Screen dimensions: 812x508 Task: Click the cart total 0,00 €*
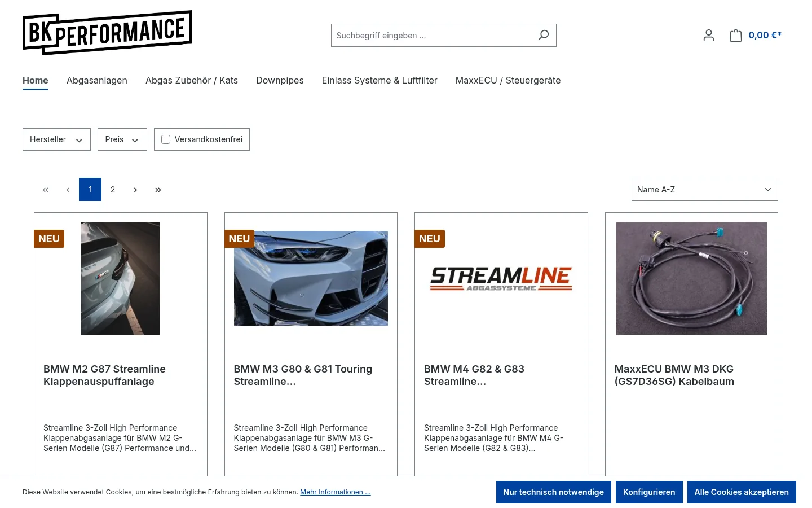point(765,35)
